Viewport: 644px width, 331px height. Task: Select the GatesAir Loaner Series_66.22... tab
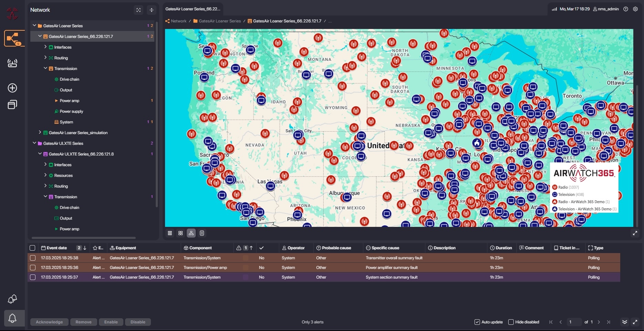[193, 9]
